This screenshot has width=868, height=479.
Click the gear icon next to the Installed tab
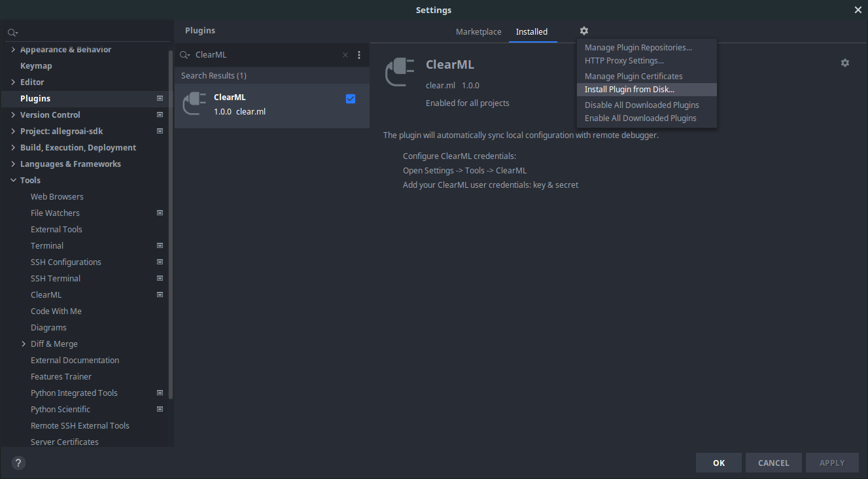583,31
